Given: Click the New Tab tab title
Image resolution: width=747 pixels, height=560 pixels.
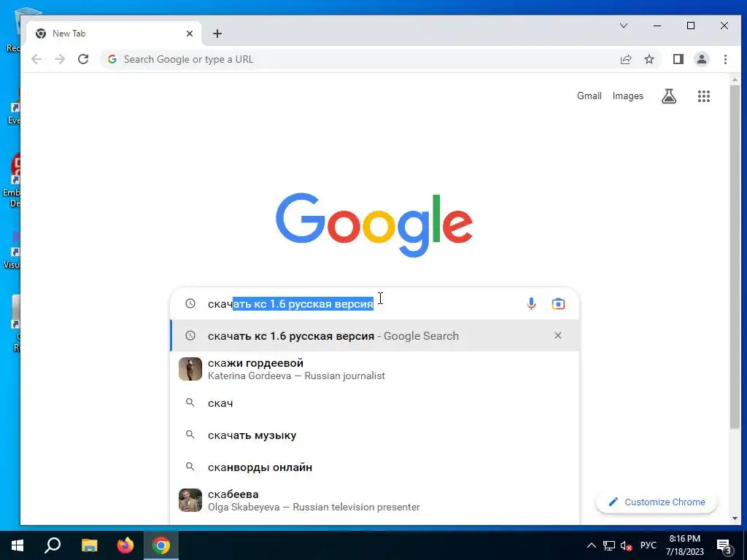Looking at the screenshot, I should (x=69, y=34).
